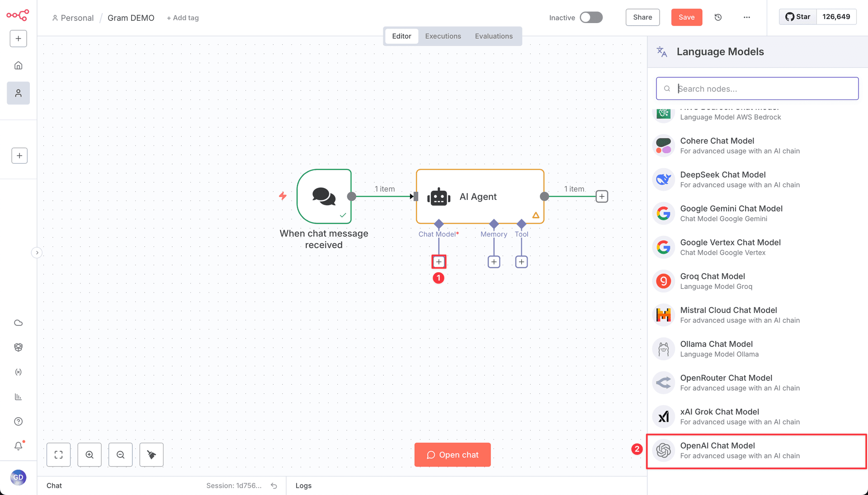
Task: Click the workflow version history icon
Action: click(x=718, y=17)
